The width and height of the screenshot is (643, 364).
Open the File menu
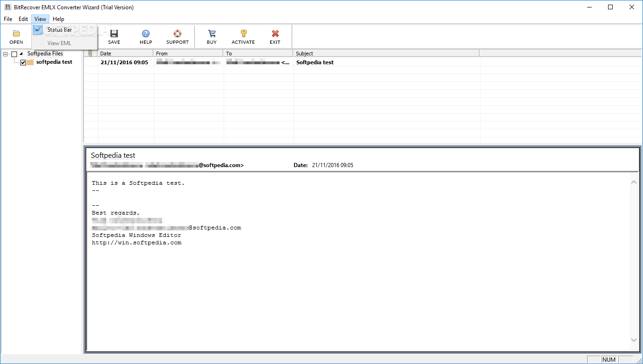(x=8, y=19)
